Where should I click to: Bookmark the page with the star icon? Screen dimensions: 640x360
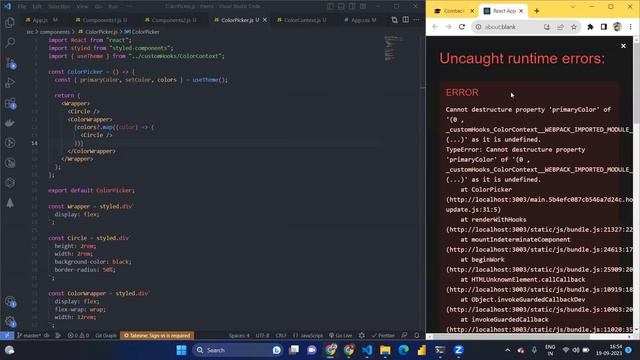point(574,27)
